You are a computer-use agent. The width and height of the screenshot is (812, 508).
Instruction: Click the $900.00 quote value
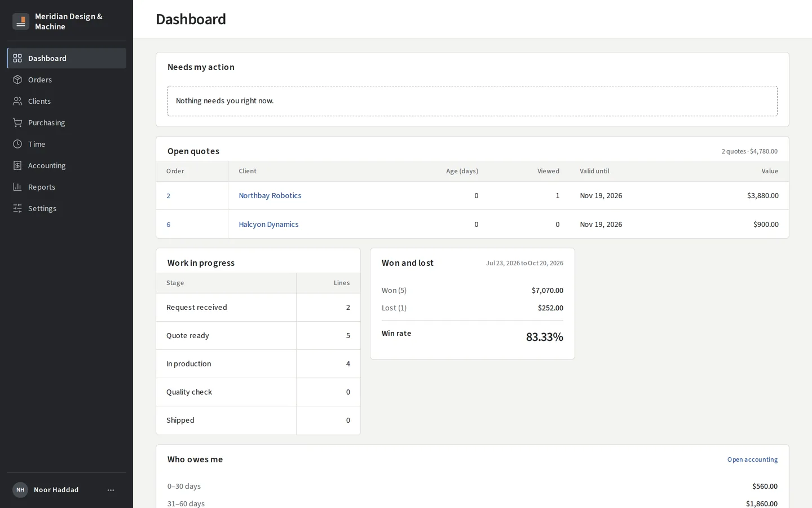[766, 224]
